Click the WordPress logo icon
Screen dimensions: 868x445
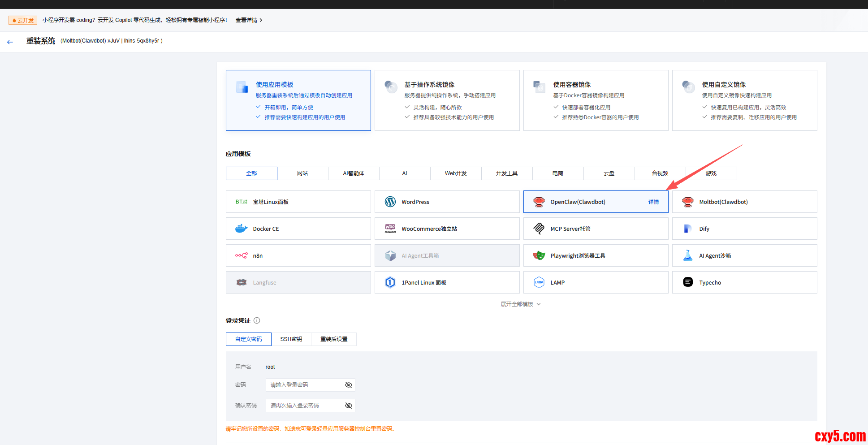[x=390, y=202]
